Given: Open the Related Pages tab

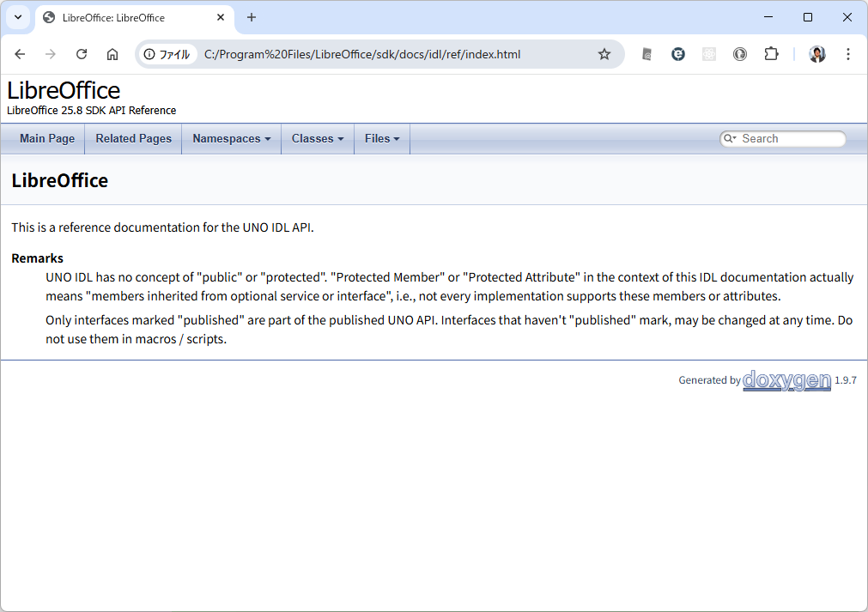Looking at the screenshot, I should (x=133, y=138).
